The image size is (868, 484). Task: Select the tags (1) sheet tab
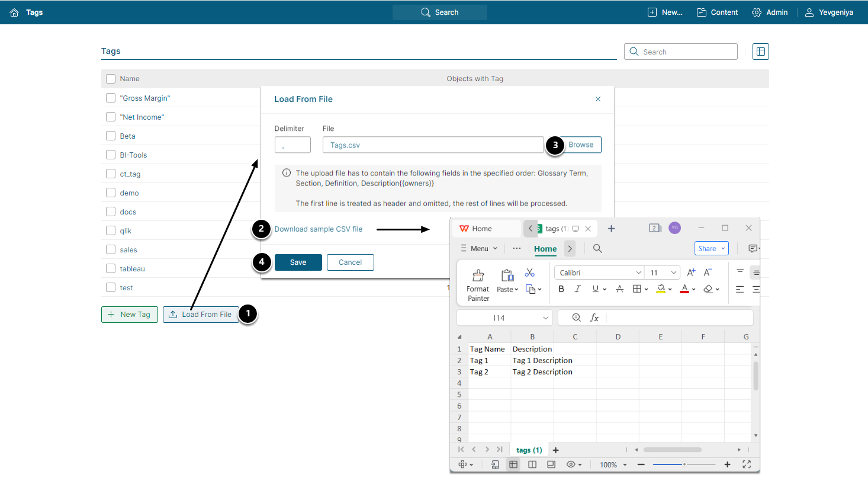[x=529, y=450]
